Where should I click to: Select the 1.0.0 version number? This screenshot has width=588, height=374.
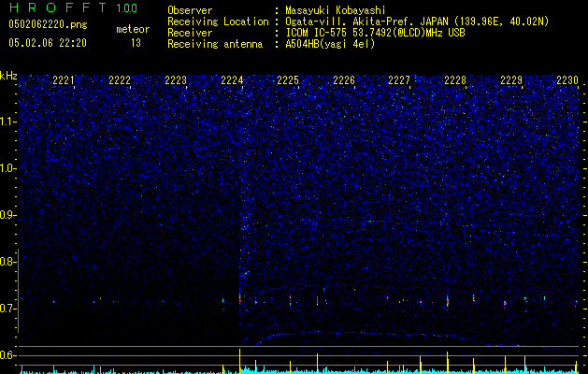tap(127, 7)
